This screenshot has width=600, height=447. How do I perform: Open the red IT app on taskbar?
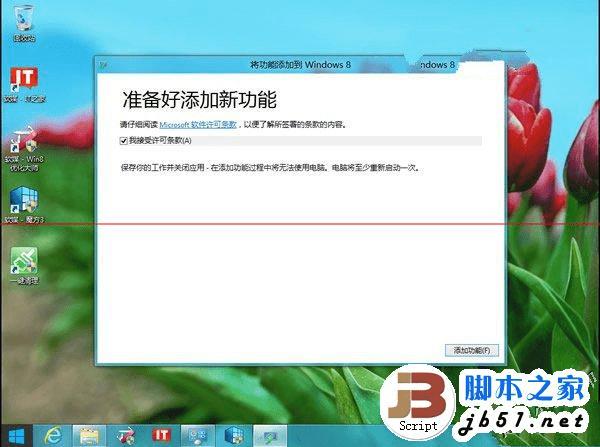tap(161, 436)
